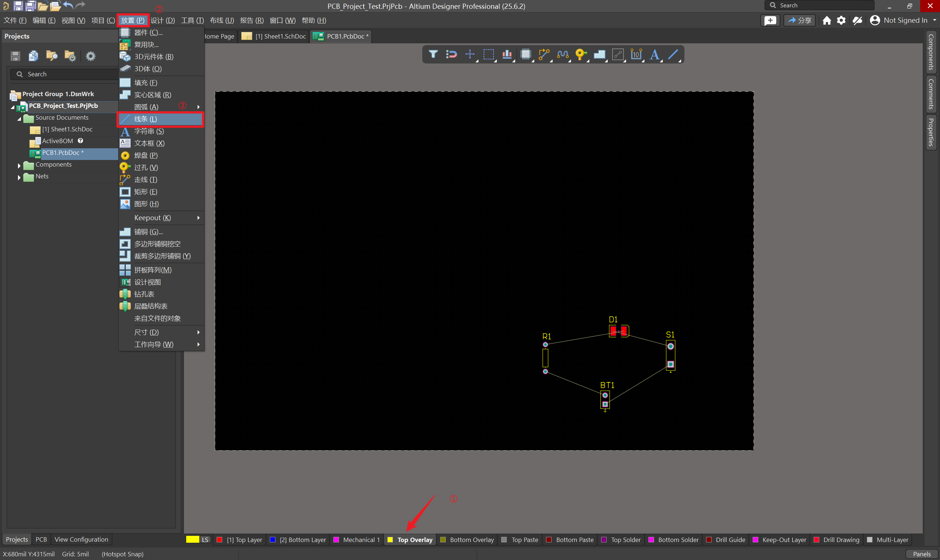940x560 pixels.
Task: Toggle the Top Overlay layer color box
Action: click(390, 539)
